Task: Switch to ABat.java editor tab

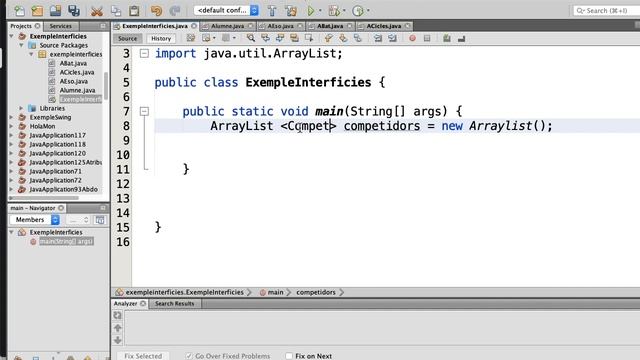Action: coord(330,26)
